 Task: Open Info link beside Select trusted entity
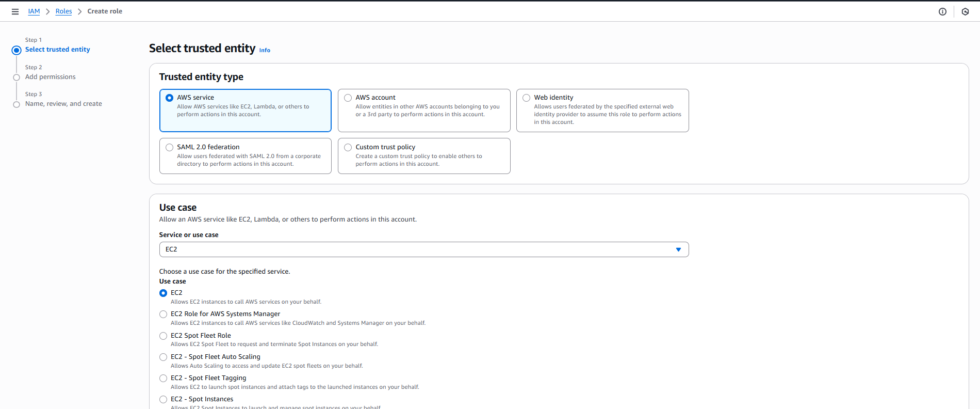(x=265, y=51)
